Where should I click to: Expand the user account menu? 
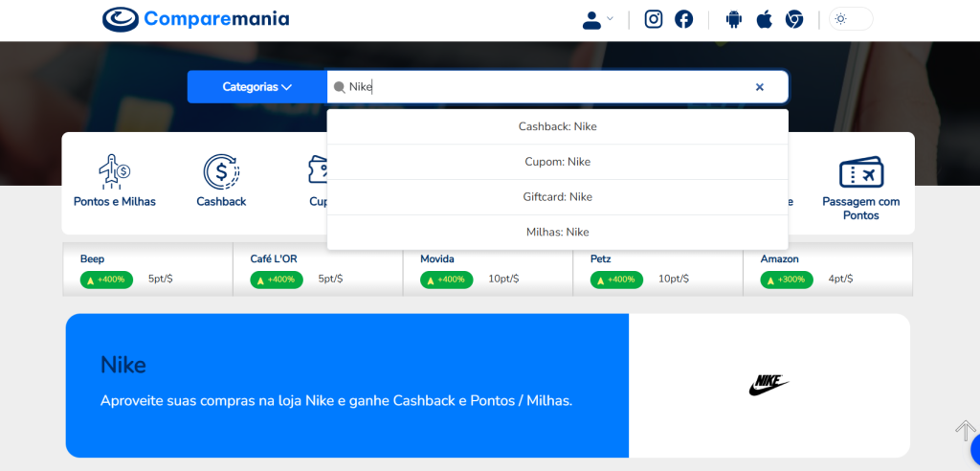(597, 19)
